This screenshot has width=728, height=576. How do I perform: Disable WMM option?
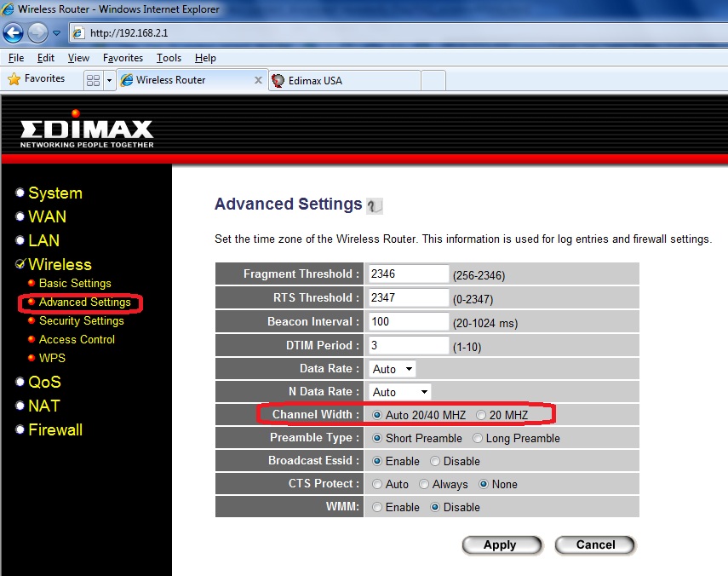click(x=434, y=507)
